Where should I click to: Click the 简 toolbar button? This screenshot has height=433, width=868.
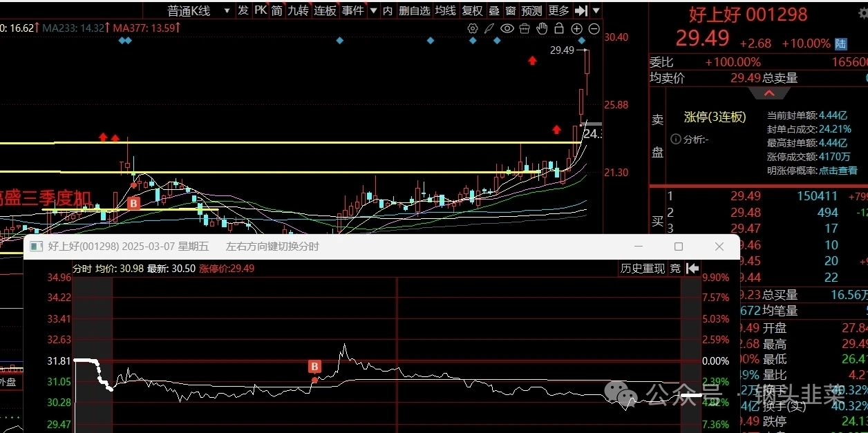coord(277,10)
